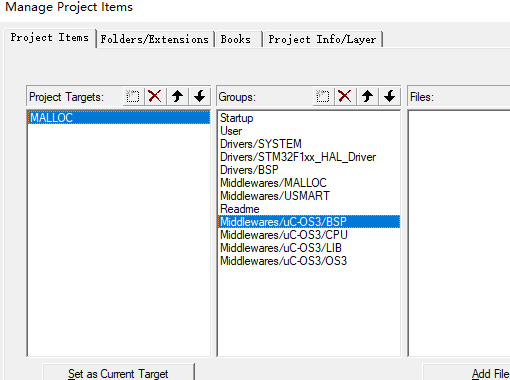Image resolution: width=510 pixels, height=380 pixels.
Task: Select the Readme group
Action: (309, 209)
